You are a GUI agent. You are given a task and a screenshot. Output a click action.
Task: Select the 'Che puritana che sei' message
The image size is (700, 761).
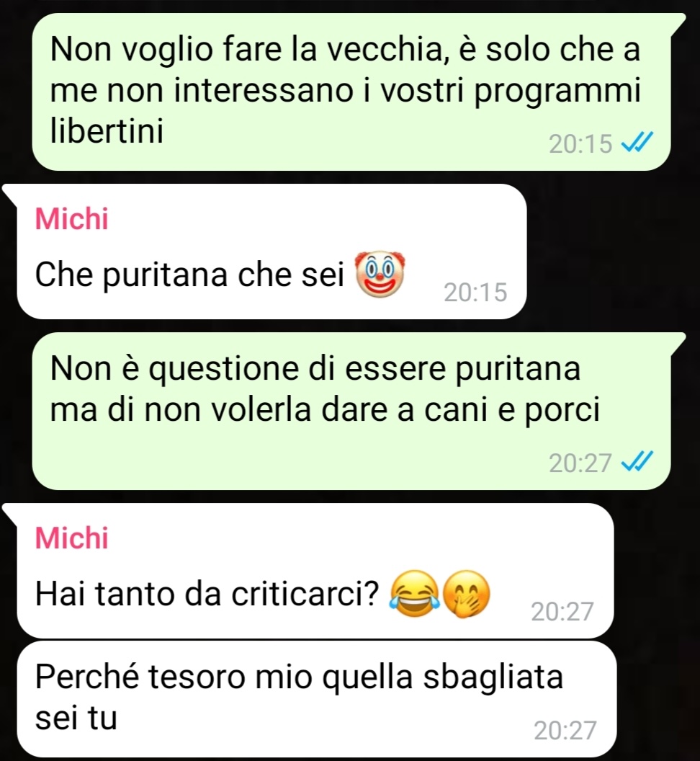272,252
